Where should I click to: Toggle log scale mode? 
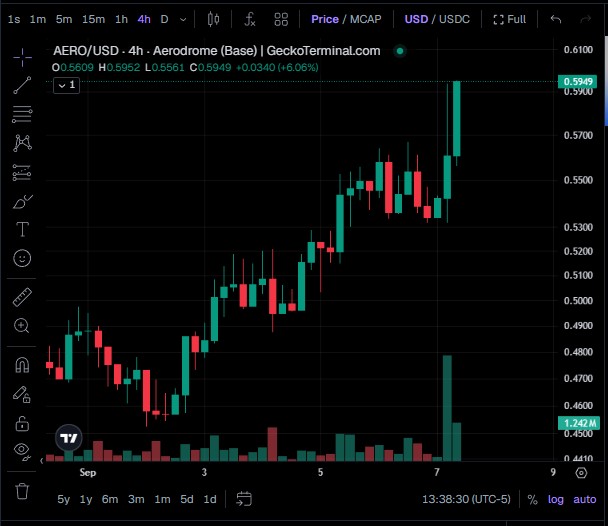555,499
